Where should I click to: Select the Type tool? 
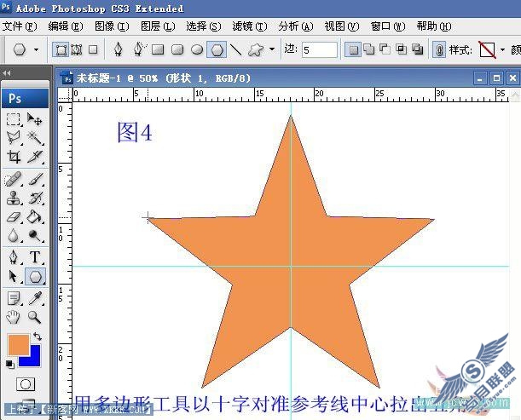pyautogui.click(x=35, y=257)
